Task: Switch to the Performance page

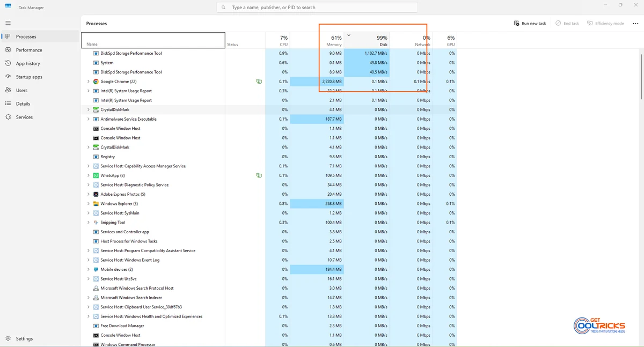Action: [41, 50]
